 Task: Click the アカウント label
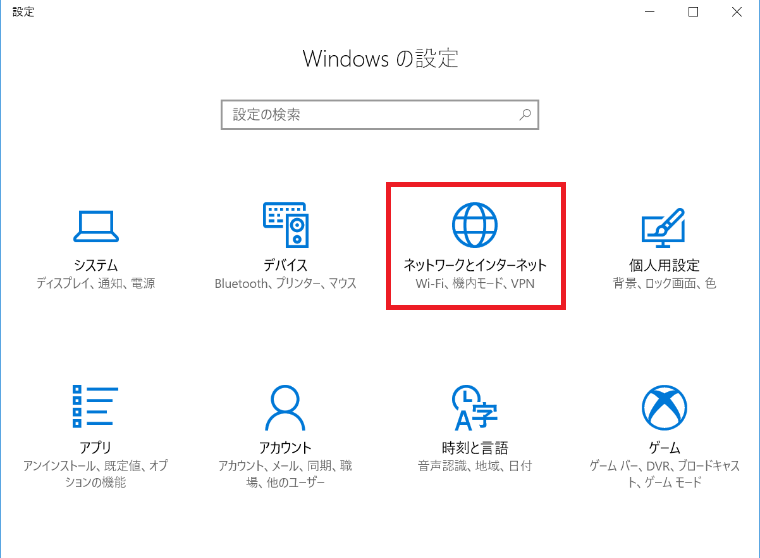285,447
